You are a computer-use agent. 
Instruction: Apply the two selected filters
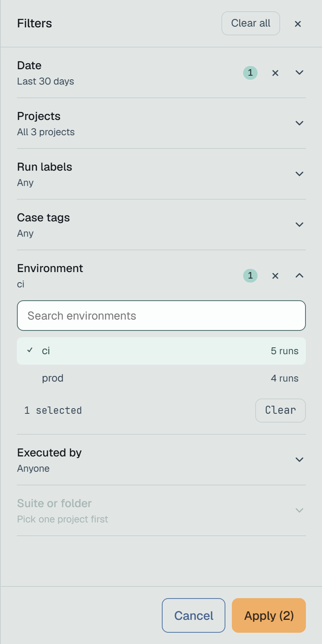click(269, 615)
